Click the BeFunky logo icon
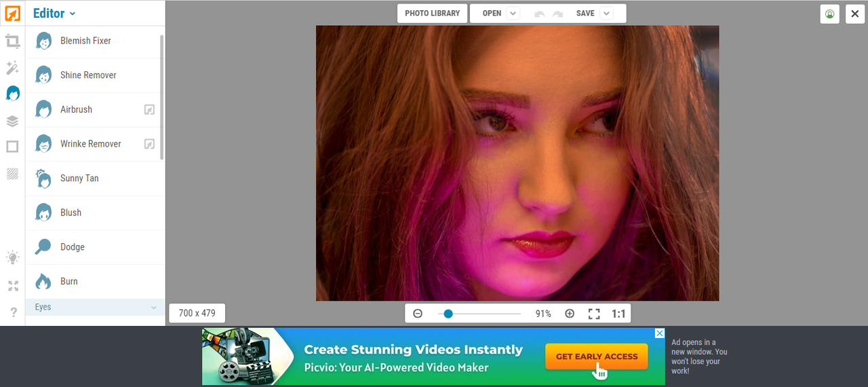Screen dimensions: 868x387 tap(12, 13)
